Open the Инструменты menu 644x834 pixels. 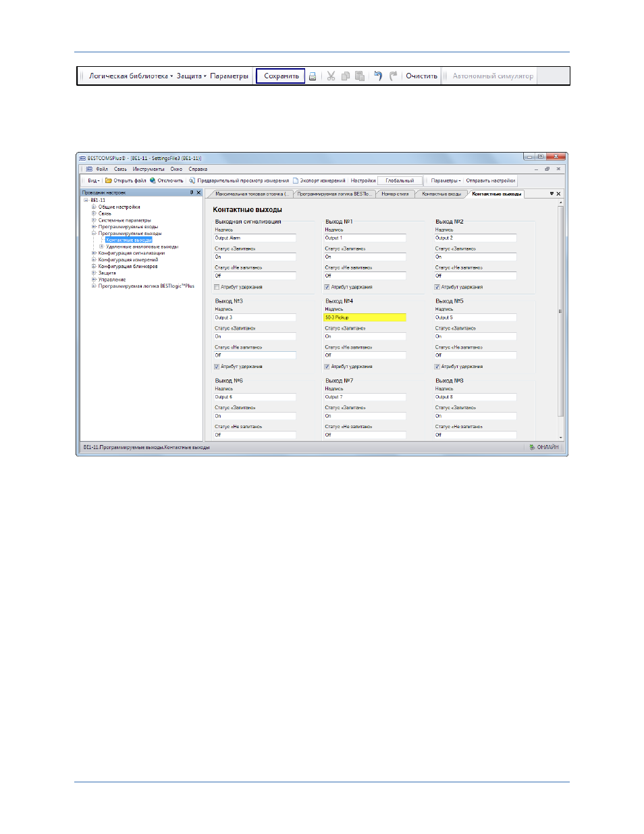(149, 170)
